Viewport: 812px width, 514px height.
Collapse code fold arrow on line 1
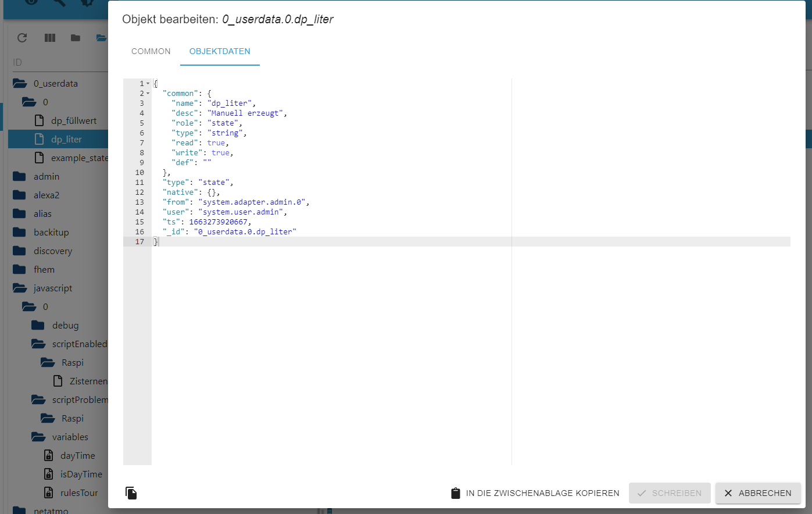148,84
